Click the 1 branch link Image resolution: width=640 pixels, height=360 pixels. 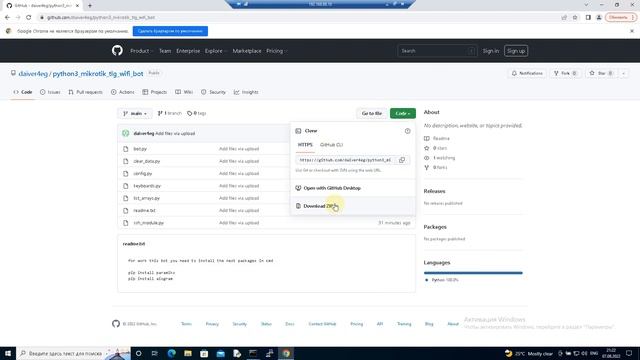(169, 113)
